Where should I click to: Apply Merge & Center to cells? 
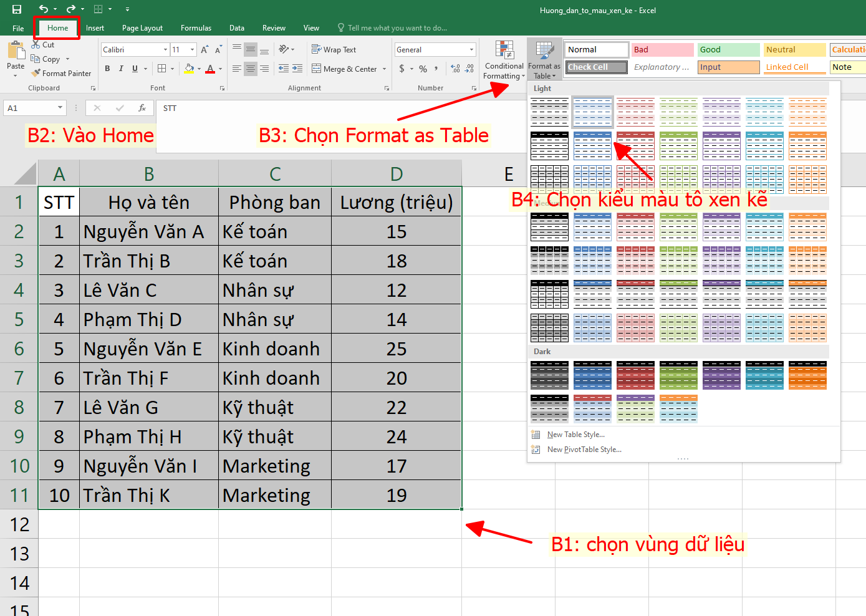[344, 69]
